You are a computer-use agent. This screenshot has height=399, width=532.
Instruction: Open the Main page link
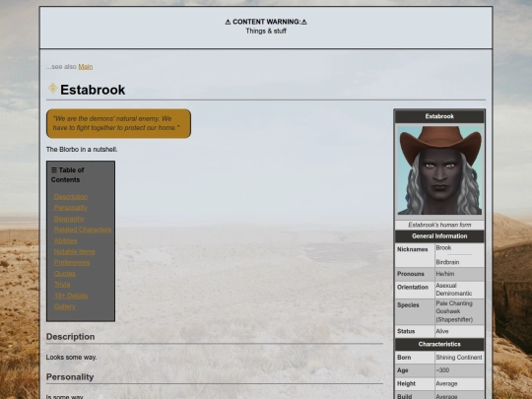[86, 67]
